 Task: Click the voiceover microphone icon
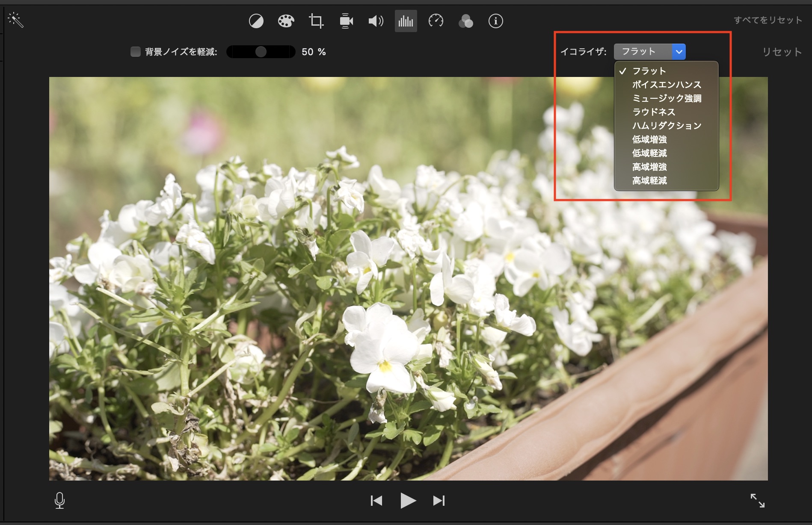[x=60, y=501]
